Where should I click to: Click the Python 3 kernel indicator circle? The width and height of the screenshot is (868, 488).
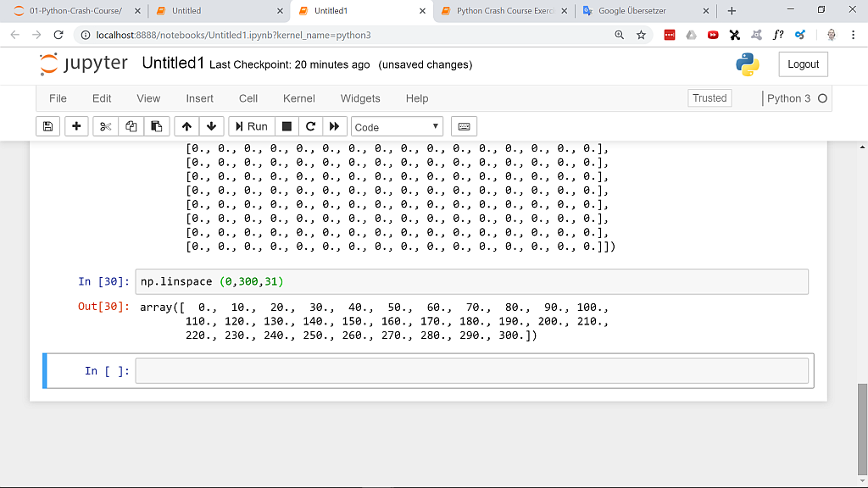822,98
